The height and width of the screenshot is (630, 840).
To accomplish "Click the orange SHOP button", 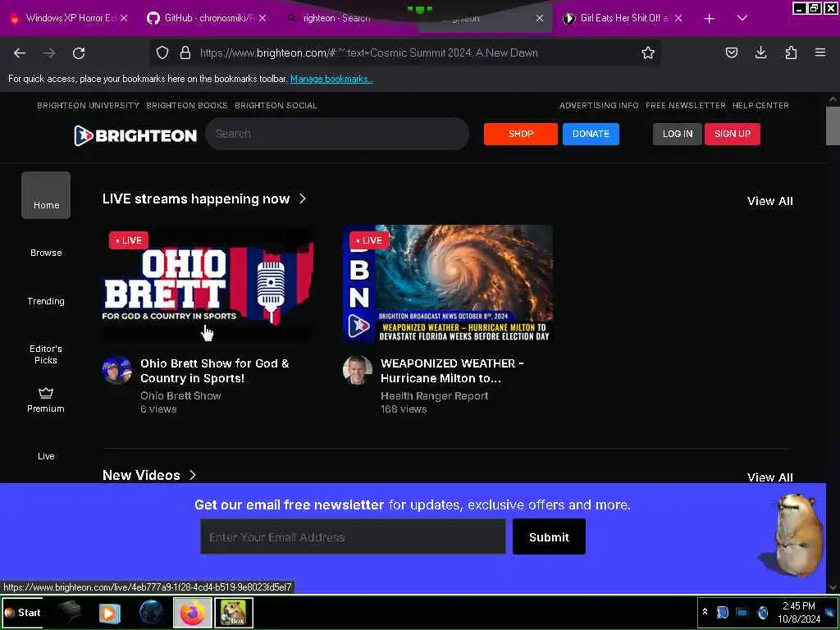I will [520, 134].
